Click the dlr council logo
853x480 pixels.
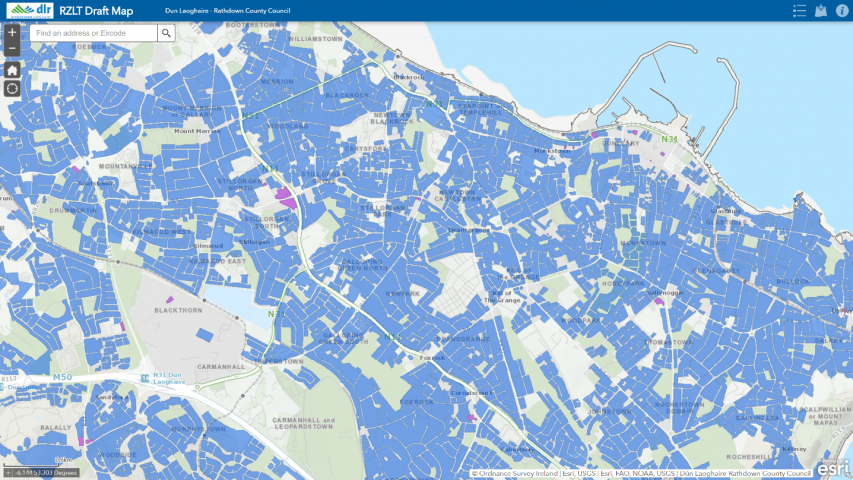click(30, 10)
